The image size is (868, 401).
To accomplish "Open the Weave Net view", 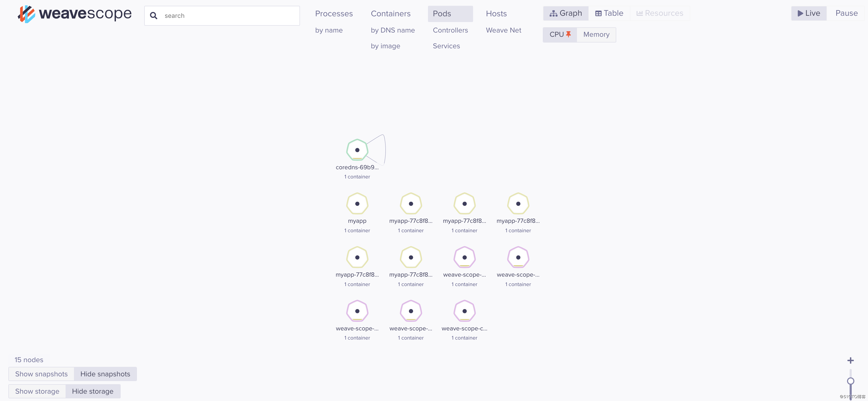I will (x=503, y=30).
